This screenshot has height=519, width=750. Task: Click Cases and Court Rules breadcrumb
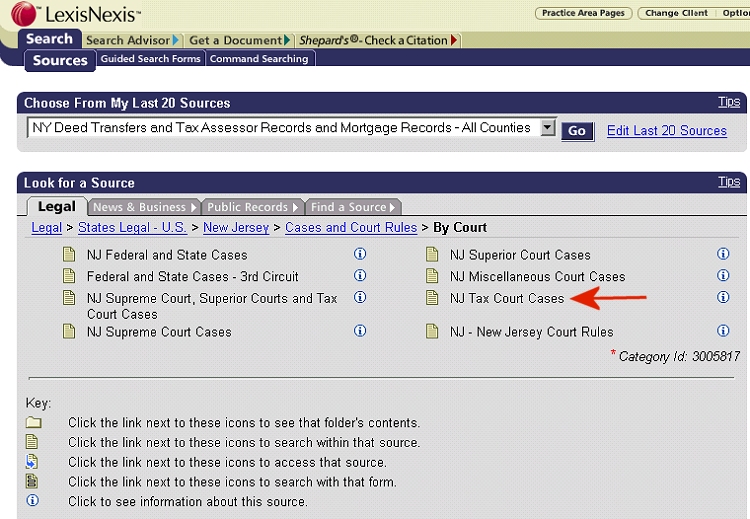point(351,228)
